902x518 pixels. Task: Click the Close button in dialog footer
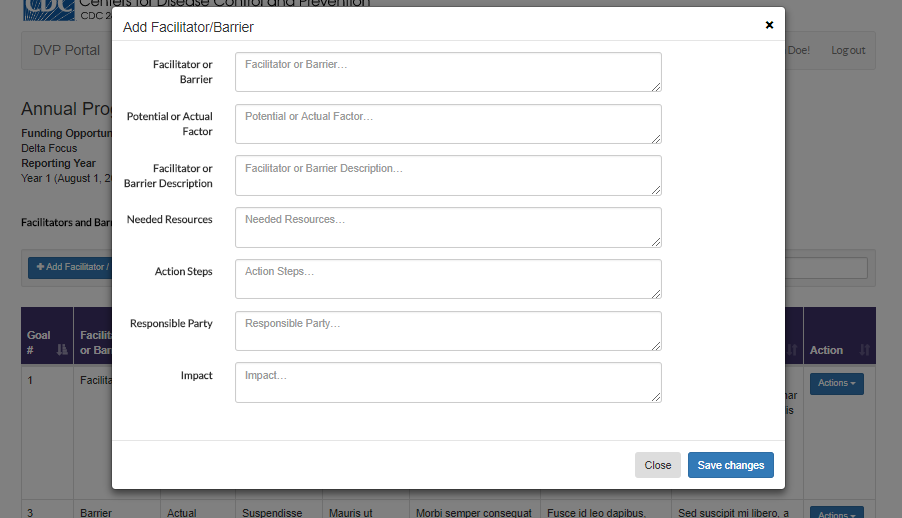pyautogui.click(x=657, y=465)
